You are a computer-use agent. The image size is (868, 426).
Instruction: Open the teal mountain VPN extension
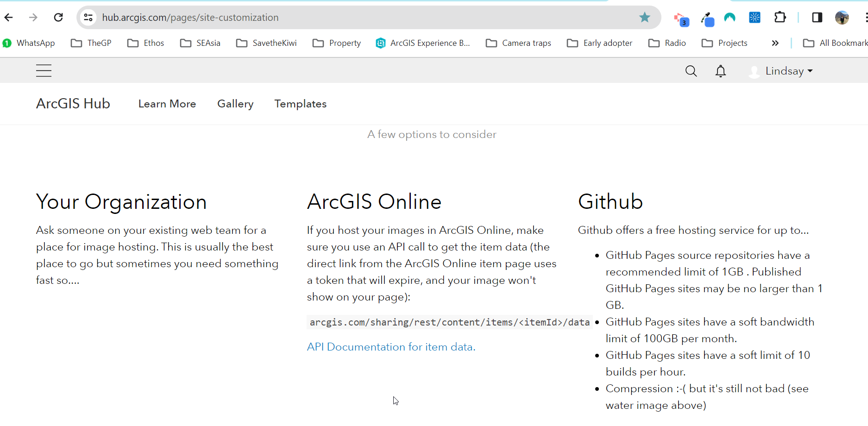[x=730, y=18]
